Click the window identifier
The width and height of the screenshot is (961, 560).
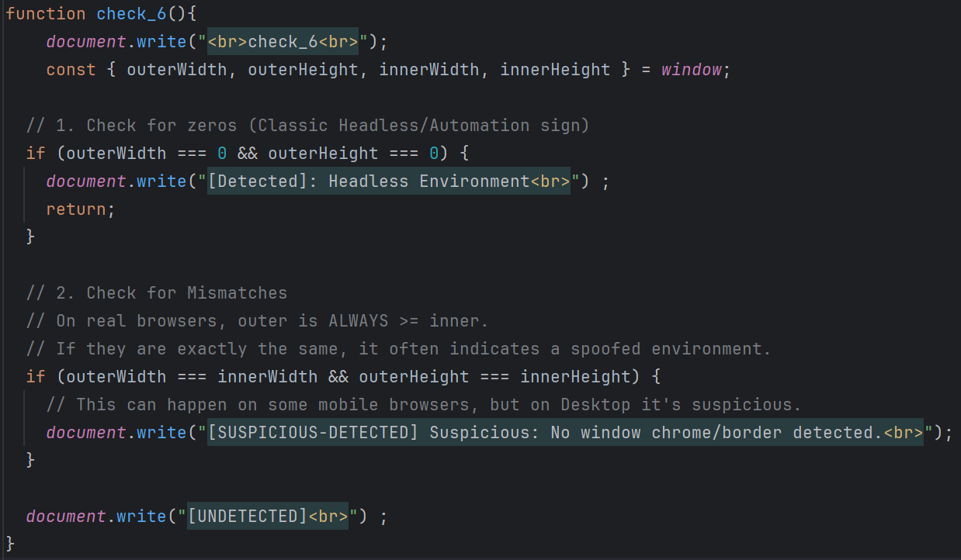692,70
